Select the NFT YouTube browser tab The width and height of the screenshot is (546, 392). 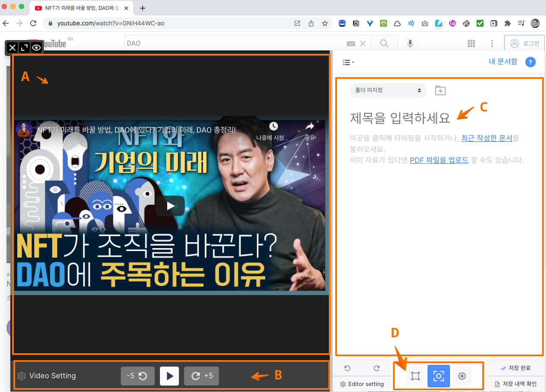tap(82, 8)
